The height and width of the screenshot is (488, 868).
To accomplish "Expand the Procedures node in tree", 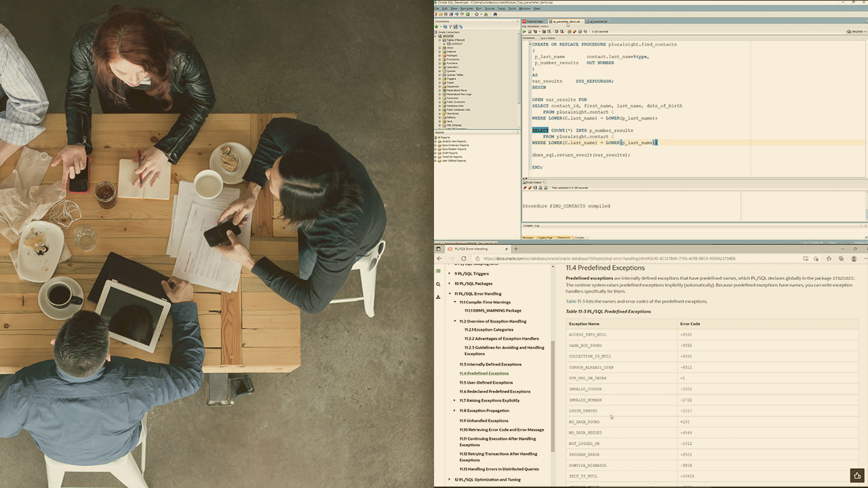I will (x=439, y=60).
